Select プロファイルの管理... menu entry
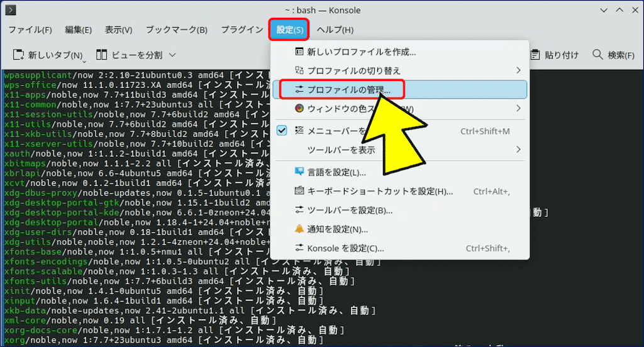This screenshot has width=644, height=347. 349,90
